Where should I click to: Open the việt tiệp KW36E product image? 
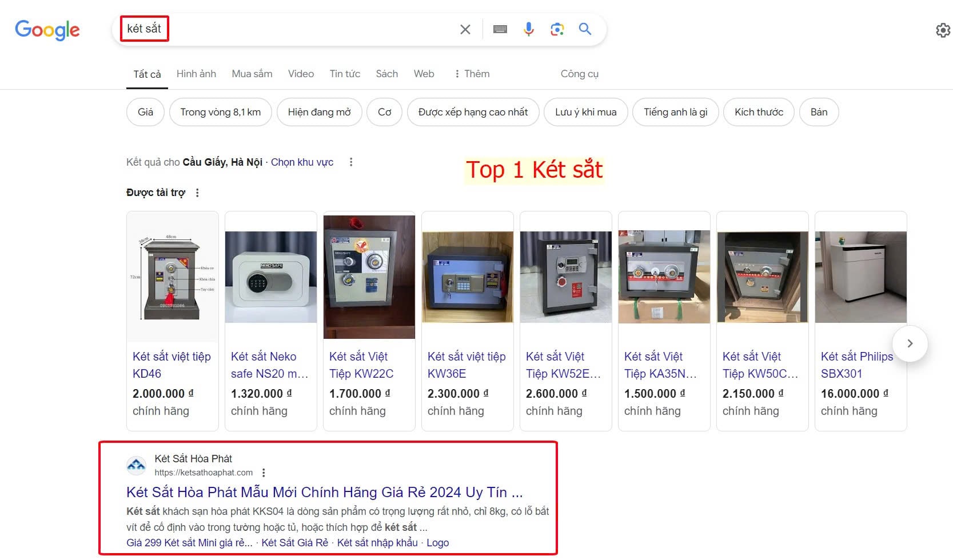click(468, 277)
